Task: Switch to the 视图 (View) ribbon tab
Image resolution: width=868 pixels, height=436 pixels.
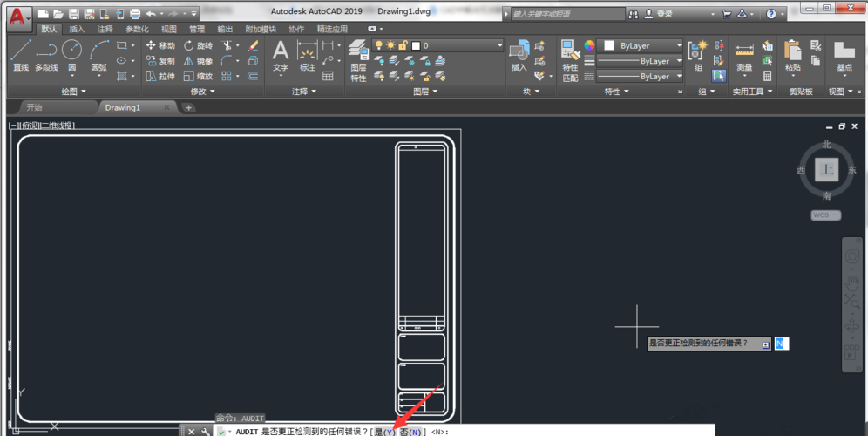Action: coord(168,29)
